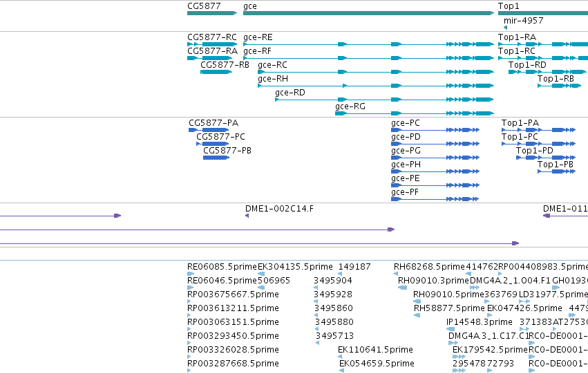Viewport: 588px width, 374px height.
Task: Select the EK304135.5prime EST
Action: [x=261, y=274]
